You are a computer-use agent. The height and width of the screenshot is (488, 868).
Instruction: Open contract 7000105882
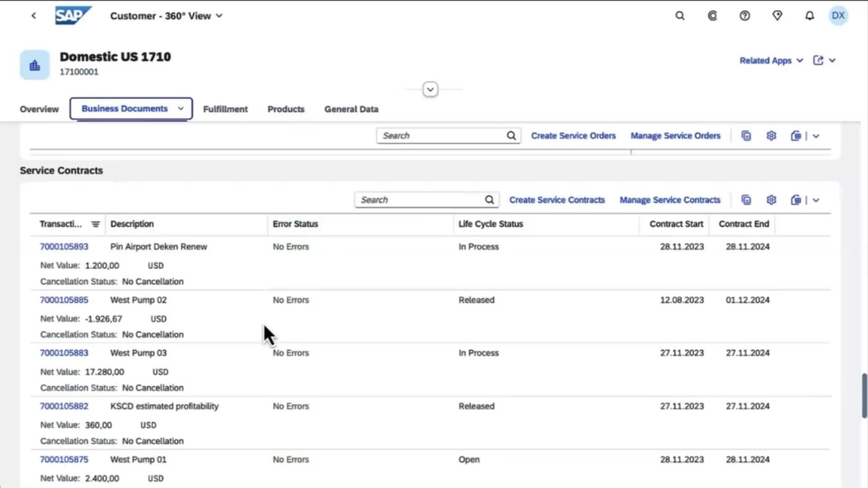64,406
